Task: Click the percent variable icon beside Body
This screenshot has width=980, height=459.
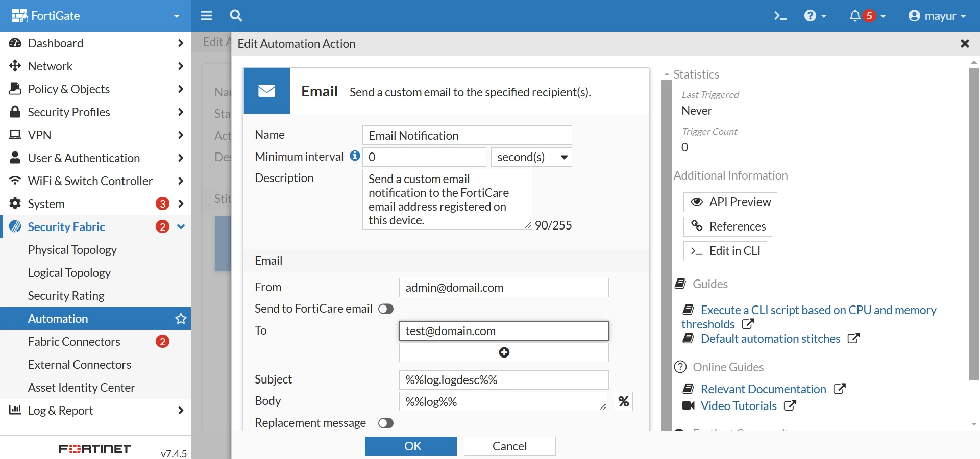Action: (624, 402)
